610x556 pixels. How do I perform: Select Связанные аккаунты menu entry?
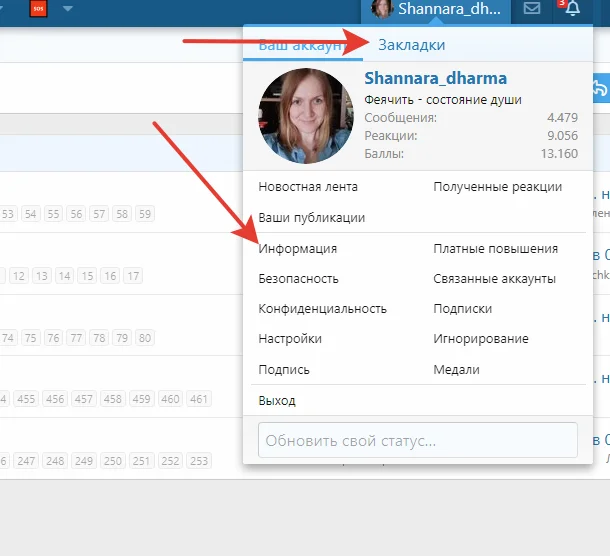pos(494,279)
